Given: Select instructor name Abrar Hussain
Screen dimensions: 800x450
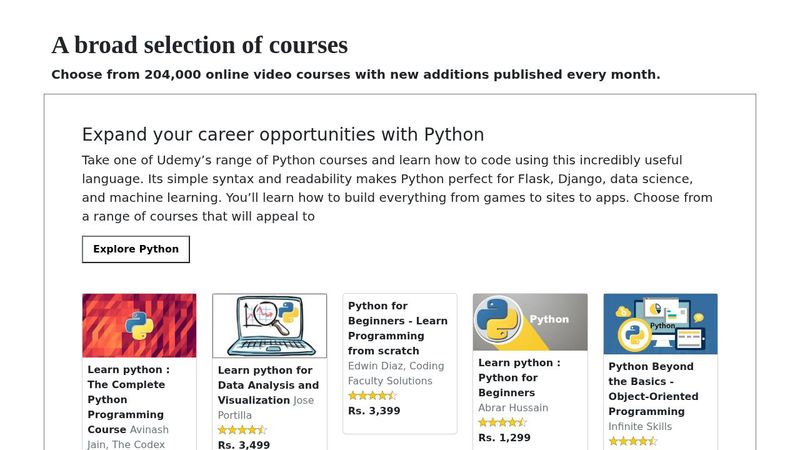Looking at the screenshot, I should pyautogui.click(x=515, y=408).
